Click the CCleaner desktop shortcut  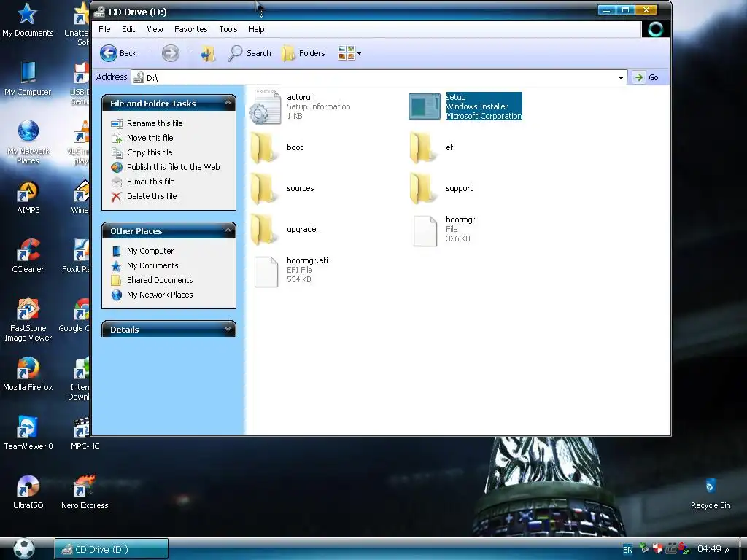28,256
